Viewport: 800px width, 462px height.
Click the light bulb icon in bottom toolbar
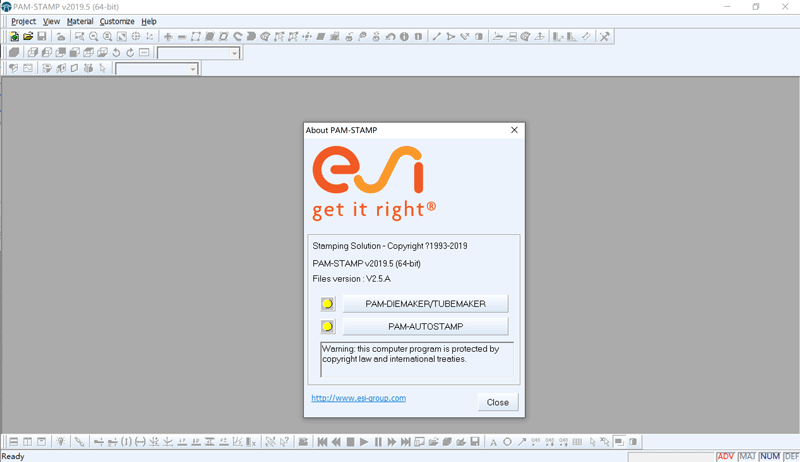click(x=61, y=442)
